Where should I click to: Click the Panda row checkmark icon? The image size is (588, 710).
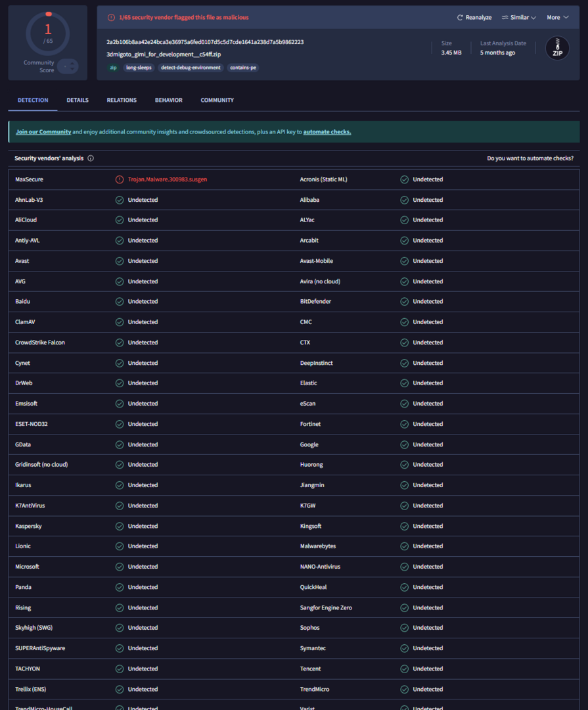point(120,587)
